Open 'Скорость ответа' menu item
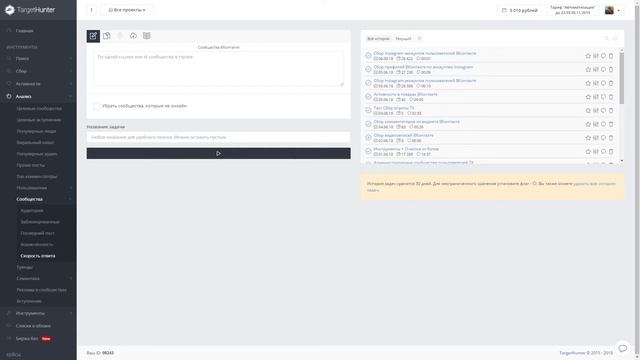Viewport: 640px width, 360px height. pyautogui.click(x=38, y=256)
